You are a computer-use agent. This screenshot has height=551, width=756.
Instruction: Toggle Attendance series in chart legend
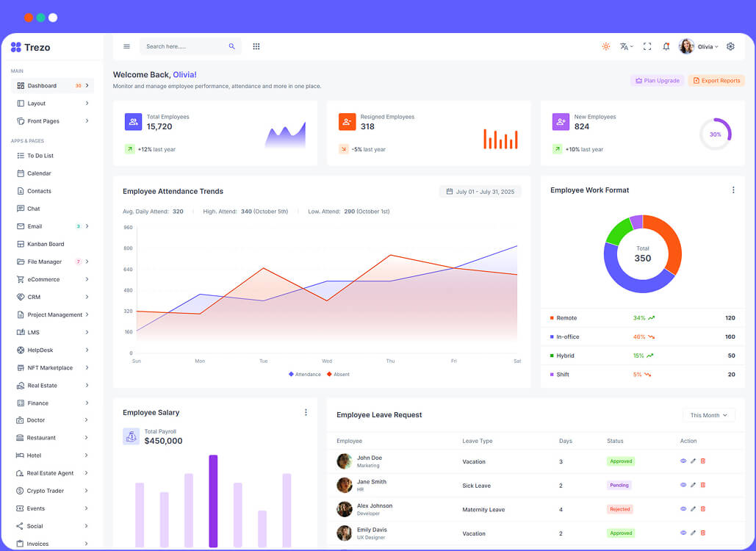coord(305,375)
